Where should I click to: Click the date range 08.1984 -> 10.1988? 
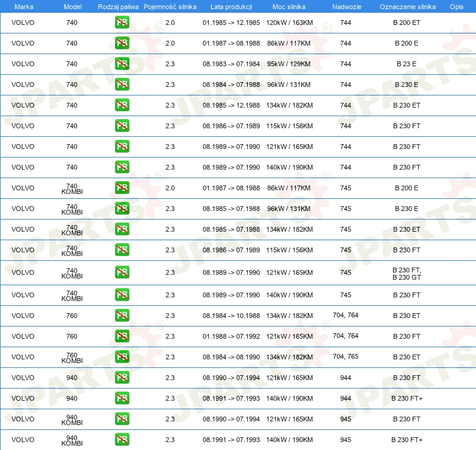click(x=231, y=316)
